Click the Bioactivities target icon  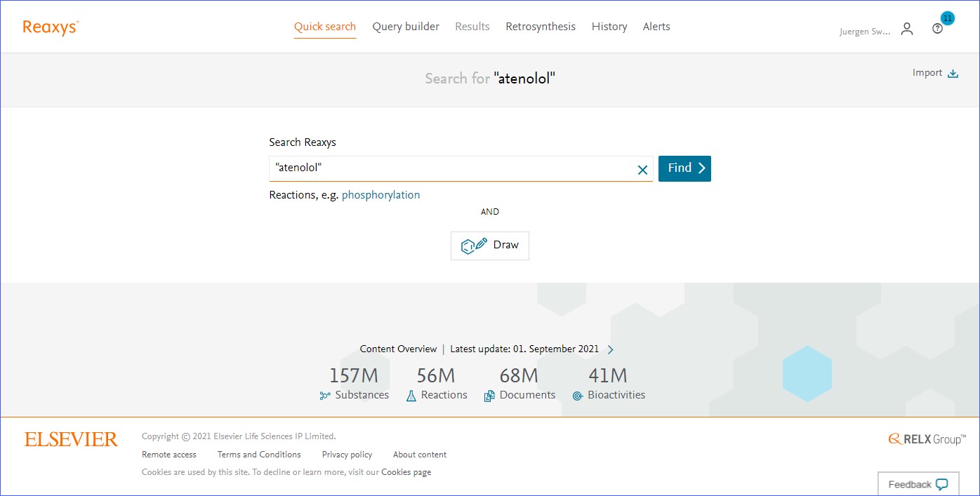(578, 396)
